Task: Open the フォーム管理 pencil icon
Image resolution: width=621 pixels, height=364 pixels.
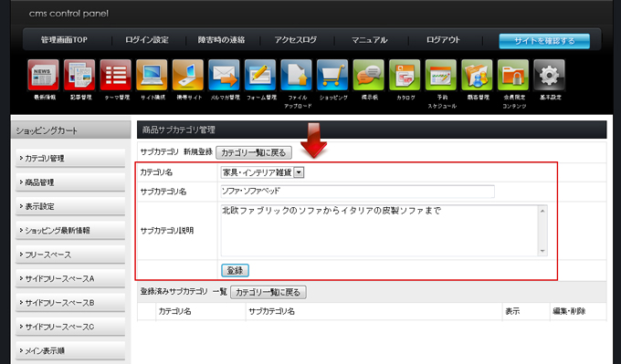Action: pyautogui.click(x=260, y=75)
